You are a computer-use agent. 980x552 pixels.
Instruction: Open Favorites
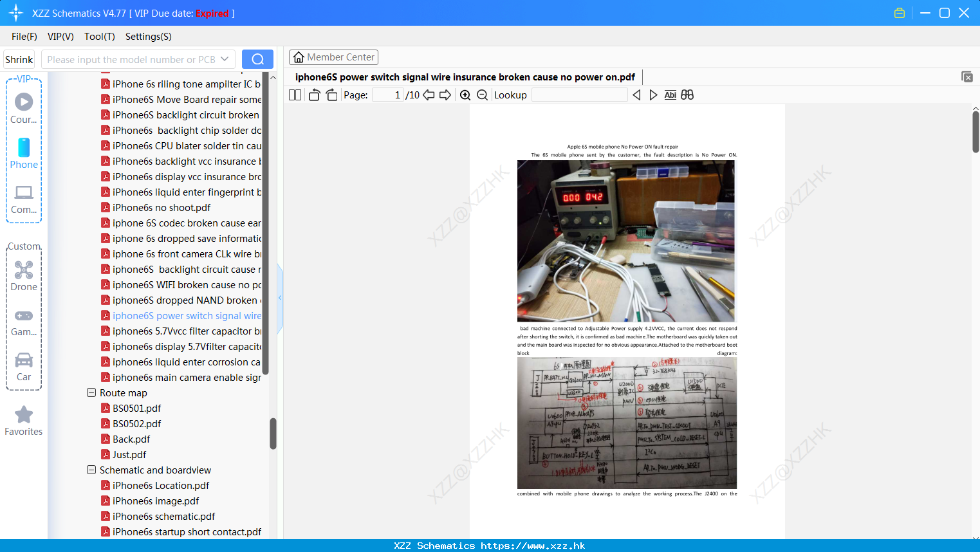pyautogui.click(x=24, y=421)
